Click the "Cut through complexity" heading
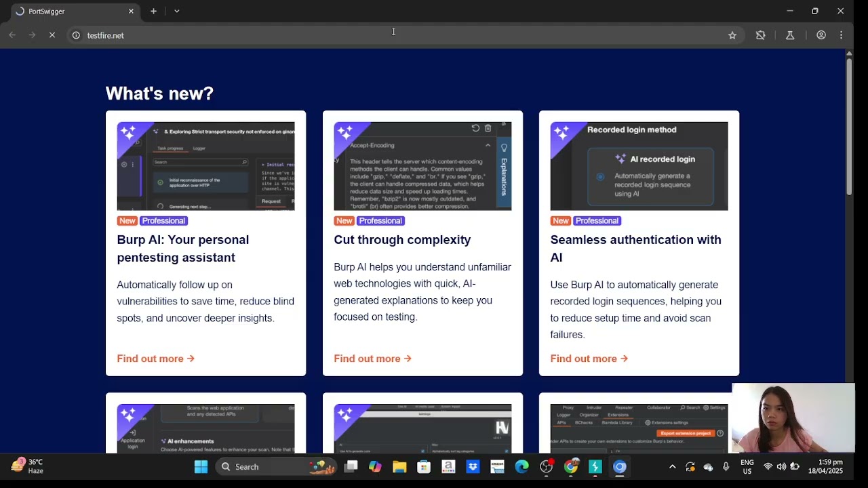 coord(402,240)
